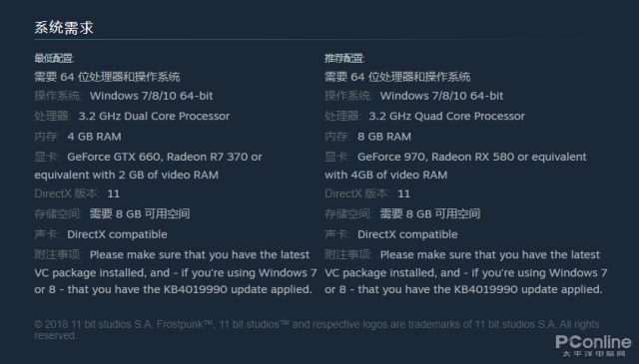639x364 pixels.
Task: Click the recommended 声卡 DirectX compatible line
Action: click(391, 234)
